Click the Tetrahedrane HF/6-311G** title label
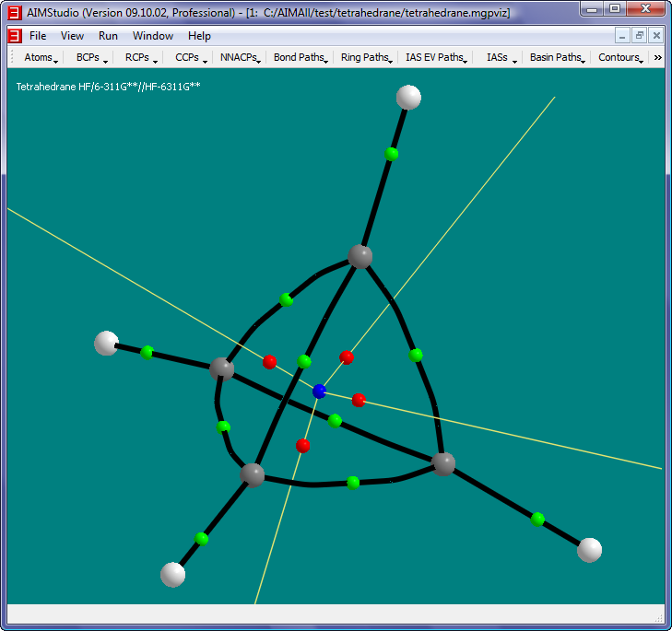This screenshot has width=672, height=631. [x=108, y=87]
